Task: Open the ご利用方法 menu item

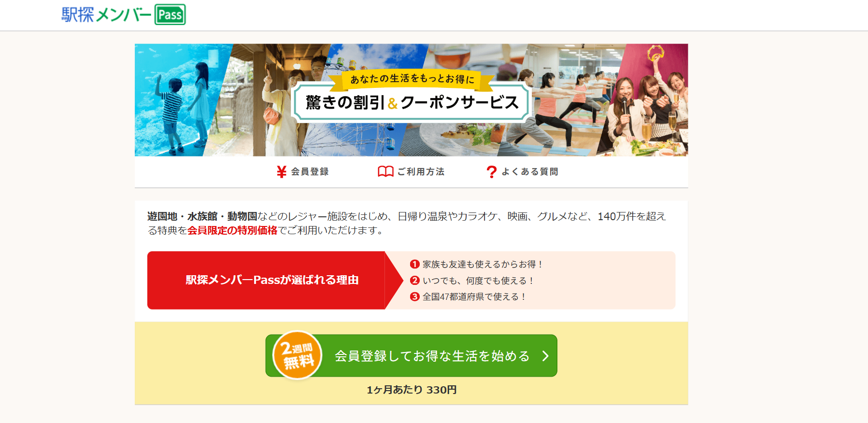Action: pos(411,171)
